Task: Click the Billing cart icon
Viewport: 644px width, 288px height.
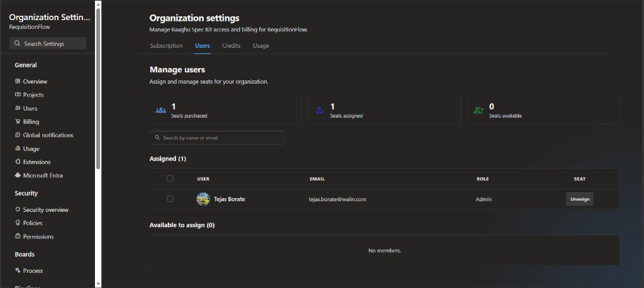Action: [x=18, y=121]
